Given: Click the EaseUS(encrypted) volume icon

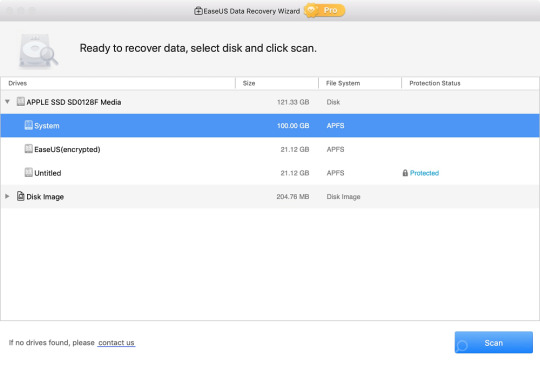Looking at the screenshot, I should (29, 149).
